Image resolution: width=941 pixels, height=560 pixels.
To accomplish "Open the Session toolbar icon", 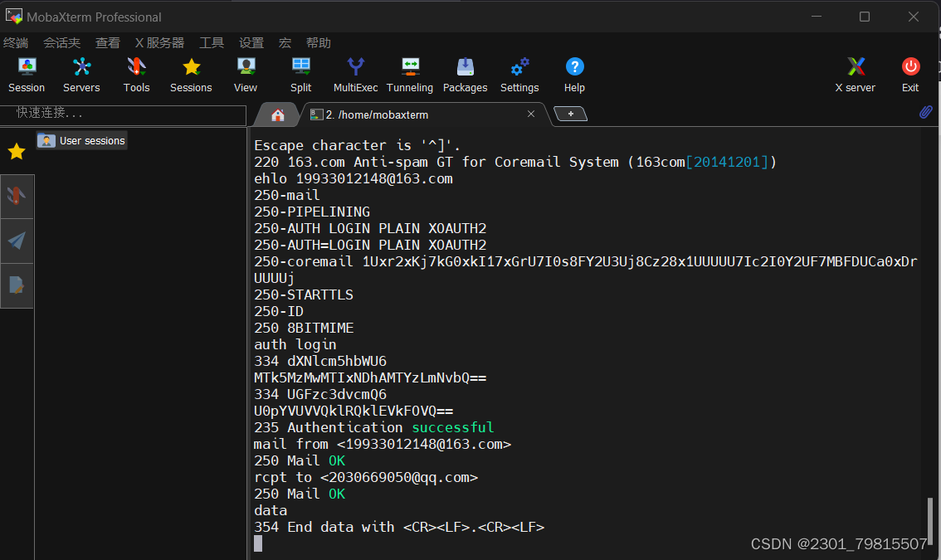I will pyautogui.click(x=27, y=75).
